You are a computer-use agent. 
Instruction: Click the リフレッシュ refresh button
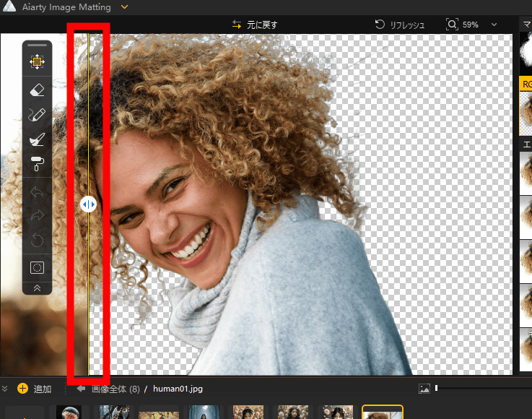(x=400, y=25)
